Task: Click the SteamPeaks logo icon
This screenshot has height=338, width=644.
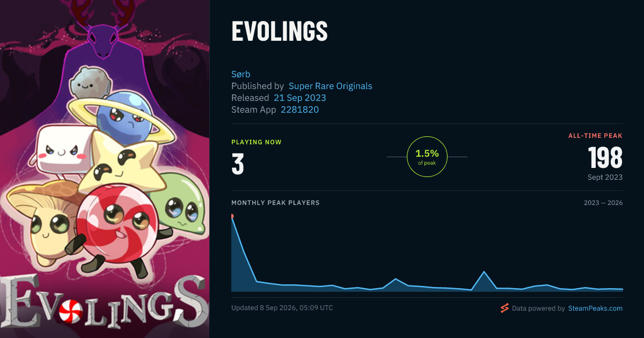Action: coord(504,308)
